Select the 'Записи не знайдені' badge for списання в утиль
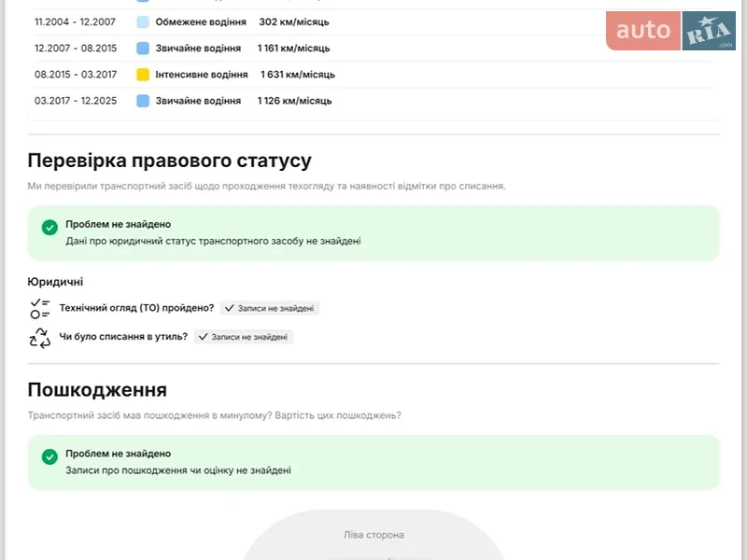The width and height of the screenshot is (747, 560). [244, 337]
